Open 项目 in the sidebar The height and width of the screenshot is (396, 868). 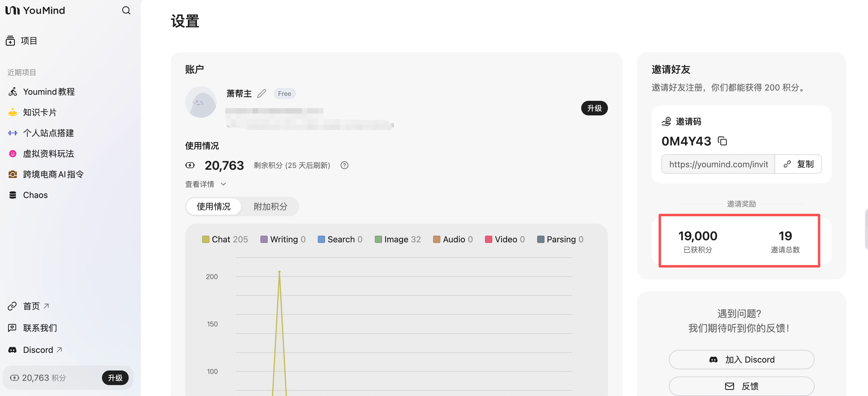tap(22, 41)
